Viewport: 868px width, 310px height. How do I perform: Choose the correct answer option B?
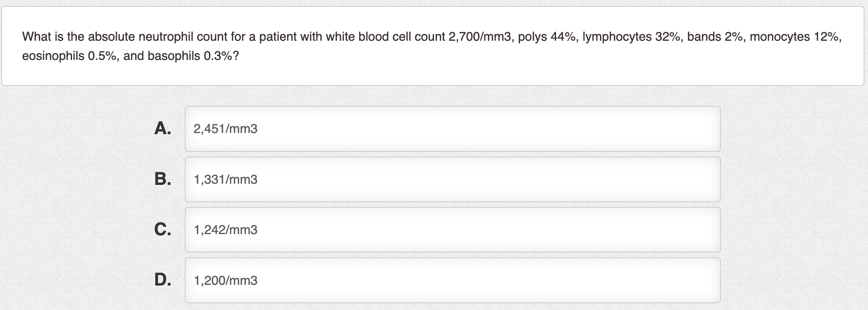pos(452,179)
